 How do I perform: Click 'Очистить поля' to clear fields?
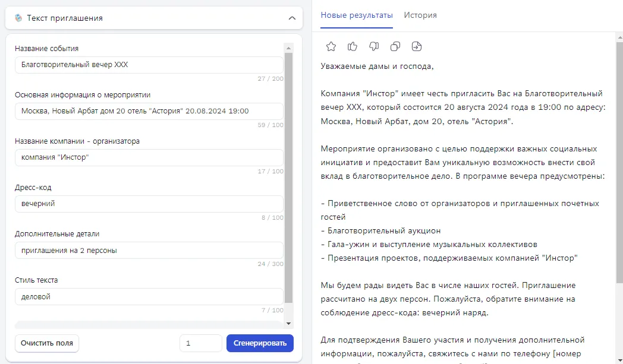point(46,343)
